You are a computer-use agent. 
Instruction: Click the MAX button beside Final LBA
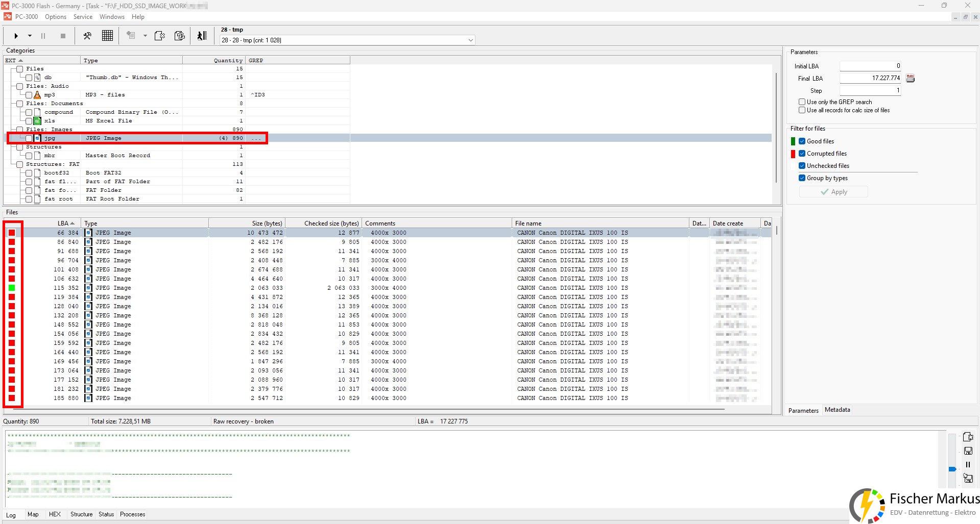click(910, 78)
